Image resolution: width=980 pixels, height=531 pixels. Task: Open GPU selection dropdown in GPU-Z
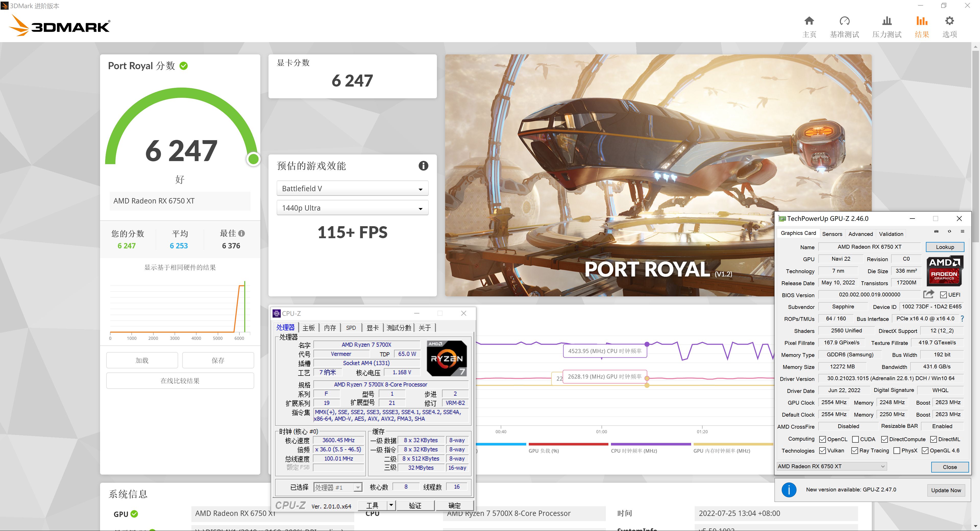click(x=832, y=466)
